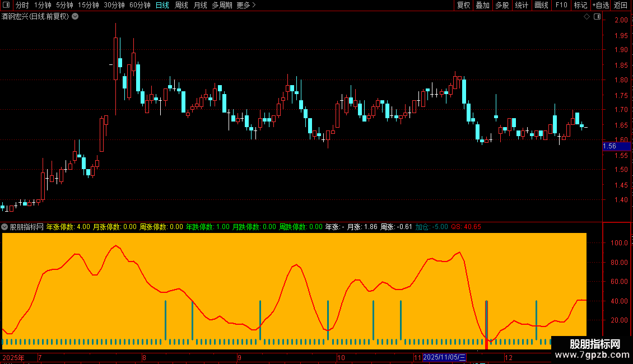Viewport: 633px width, 364px height.
Task: Activate the 画线 drawing tool
Action: click(541, 5)
